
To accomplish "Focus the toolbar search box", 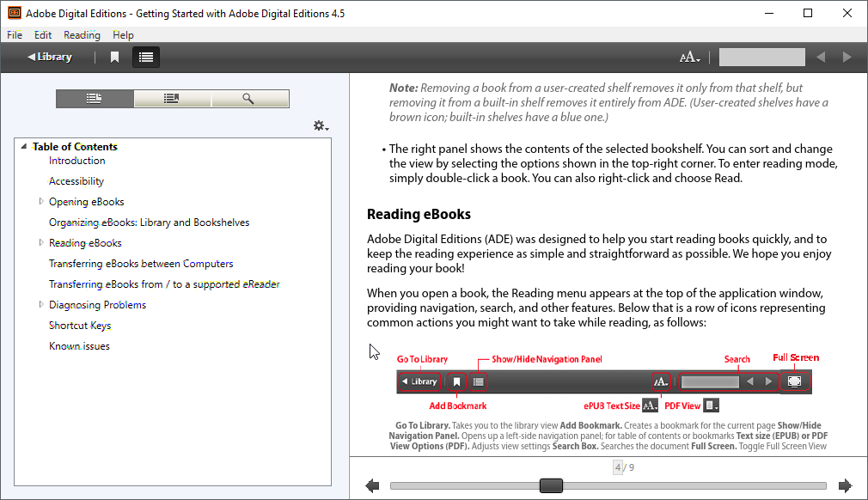I will click(761, 57).
